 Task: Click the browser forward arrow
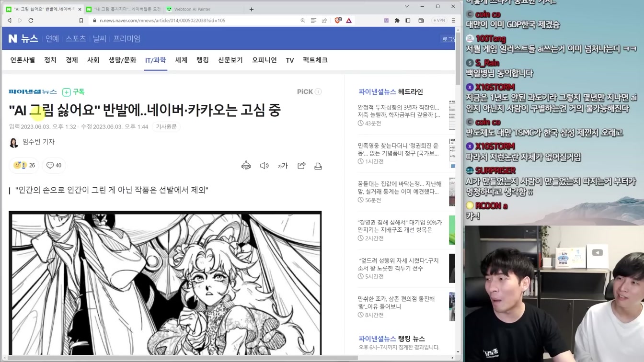tap(20, 21)
